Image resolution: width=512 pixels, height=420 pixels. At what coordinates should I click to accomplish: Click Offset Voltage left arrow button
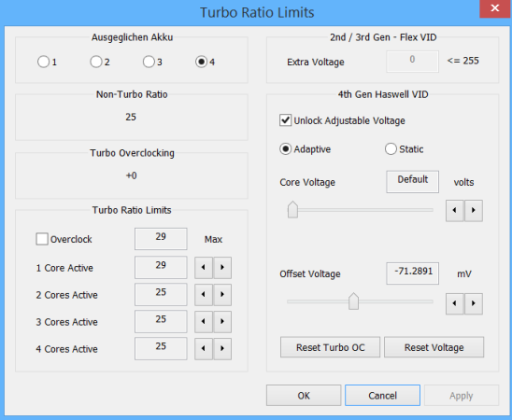click(454, 303)
